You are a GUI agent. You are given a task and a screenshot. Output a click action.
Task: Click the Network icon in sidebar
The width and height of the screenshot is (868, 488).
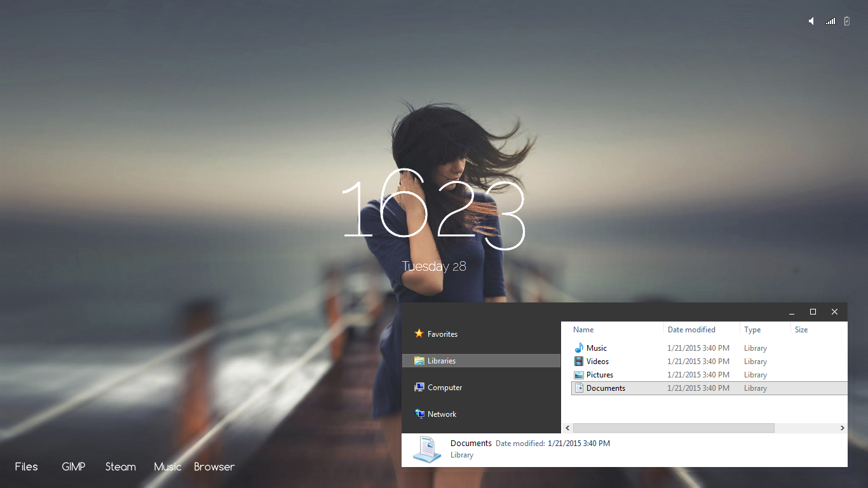pos(419,414)
